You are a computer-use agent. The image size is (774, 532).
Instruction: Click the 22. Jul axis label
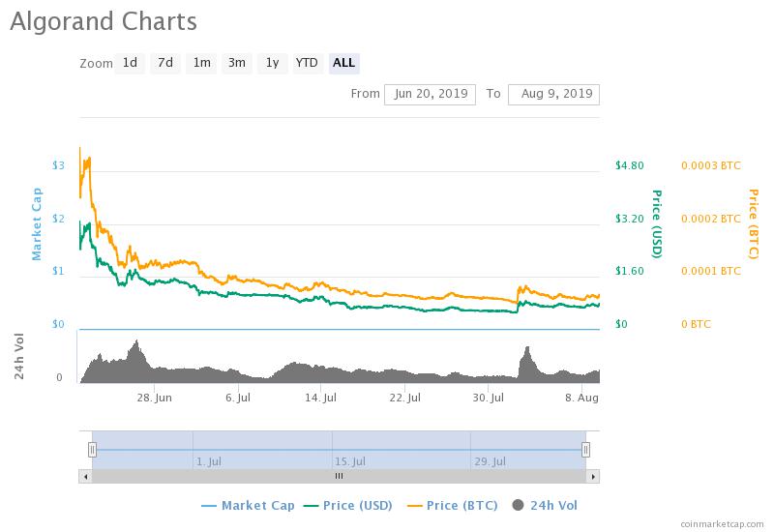point(404,398)
